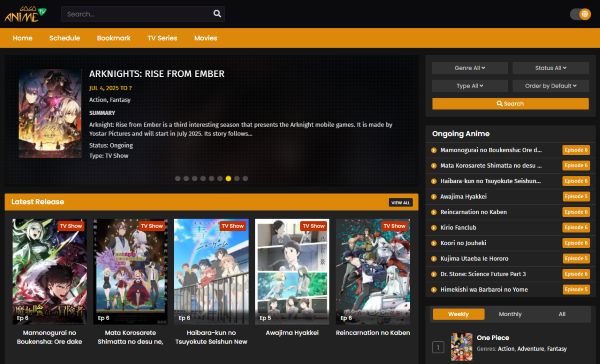Open the Schedule page
Viewport: 600px width, 364px height.
(x=64, y=38)
